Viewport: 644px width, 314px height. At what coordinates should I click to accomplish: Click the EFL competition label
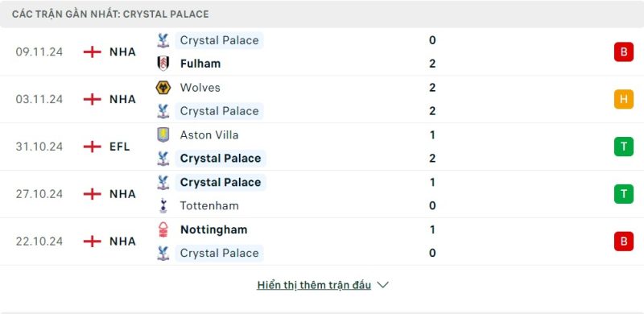[119, 147]
